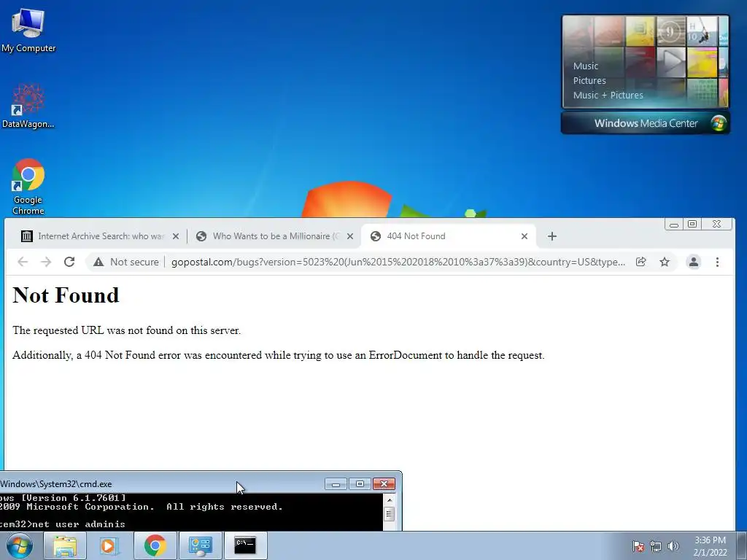Click Chrome back arrow button
This screenshot has height=560, width=747.
(x=23, y=262)
